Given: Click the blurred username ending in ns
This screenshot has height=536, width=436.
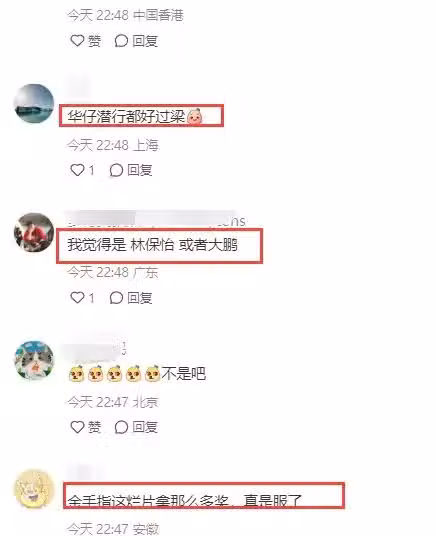Looking at the screenshot, I should point(156,220).
